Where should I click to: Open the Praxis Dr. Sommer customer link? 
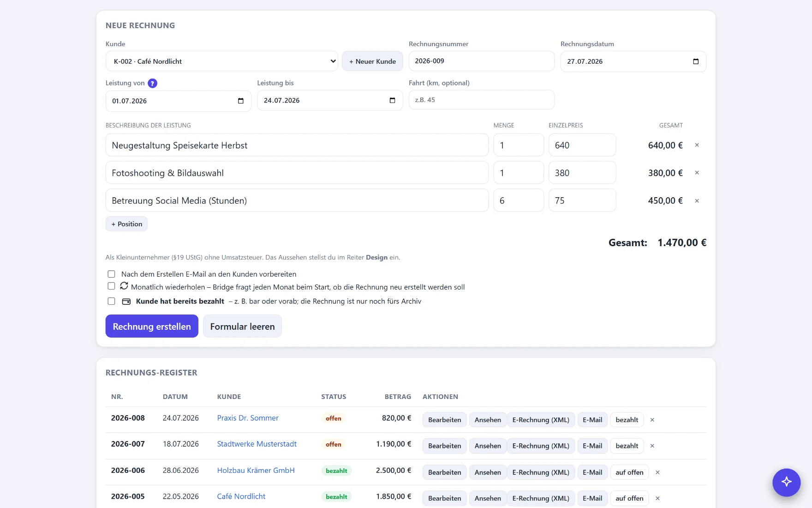(248, 418)
